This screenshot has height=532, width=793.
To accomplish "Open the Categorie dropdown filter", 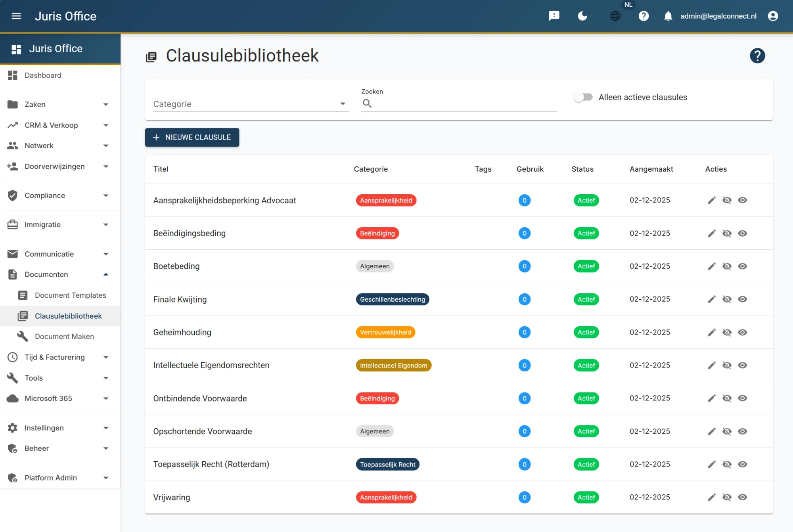I will (x=250, y=104).
